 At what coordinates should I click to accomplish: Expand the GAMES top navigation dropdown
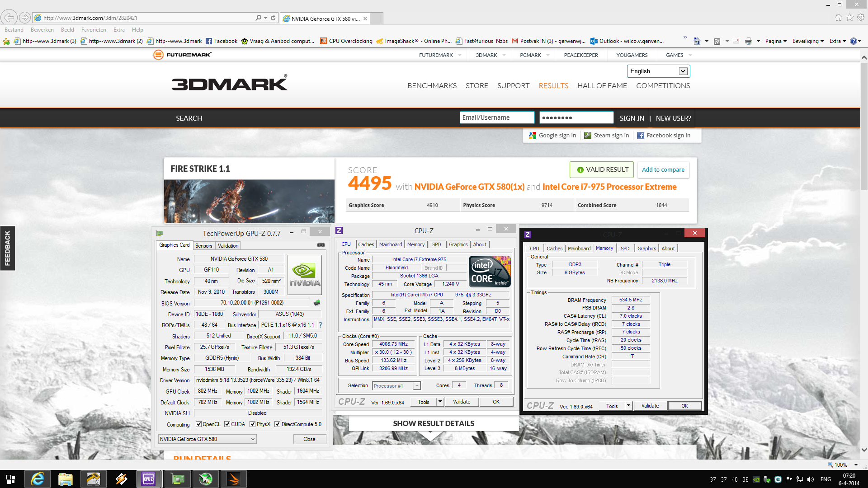point(690,55)
